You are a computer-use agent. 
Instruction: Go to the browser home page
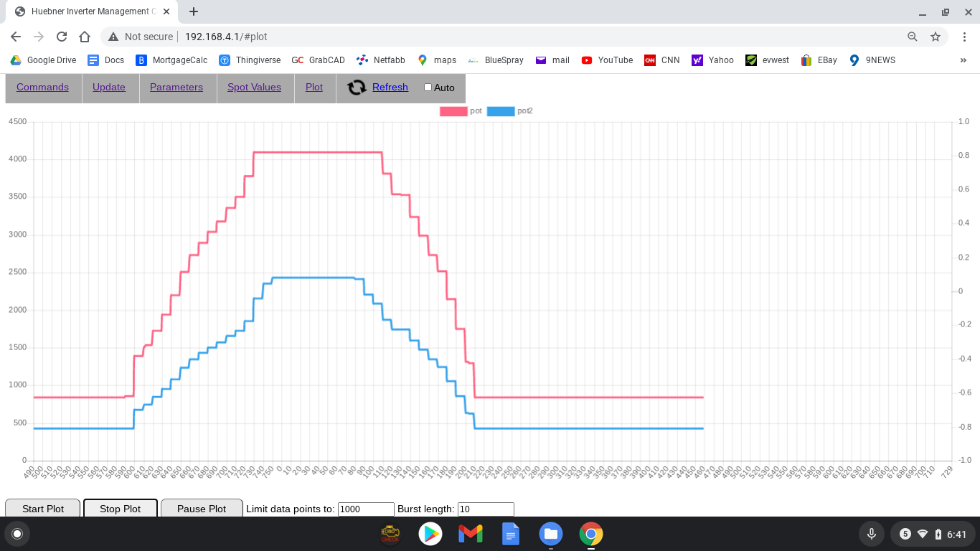coord(85,37)
